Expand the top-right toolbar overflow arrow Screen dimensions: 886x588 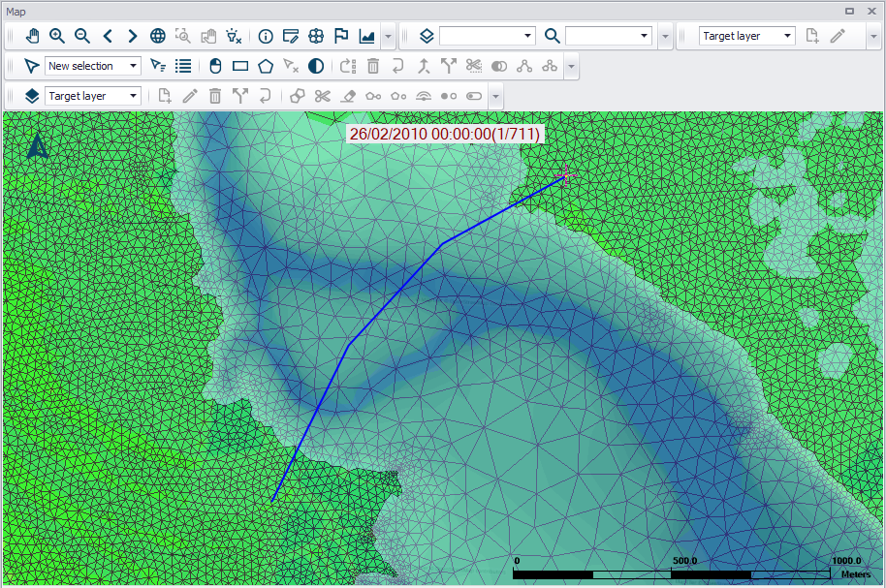pos(873,36)
